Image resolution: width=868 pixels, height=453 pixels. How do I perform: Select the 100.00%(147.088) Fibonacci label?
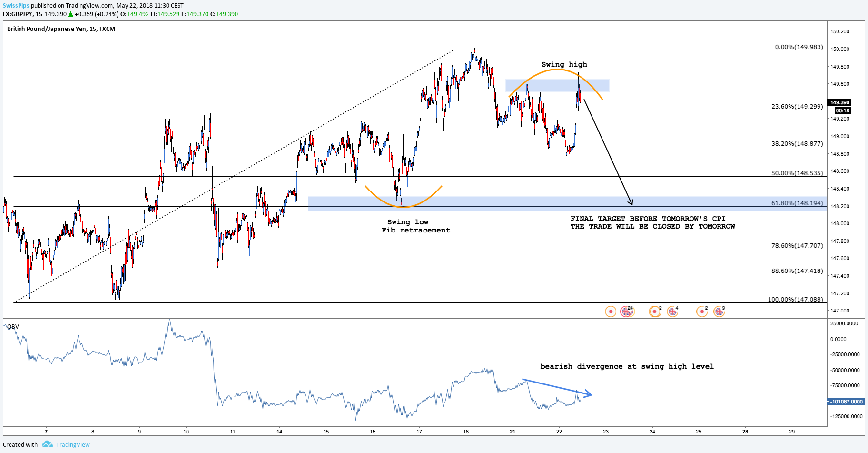click(x=795, y=300)
